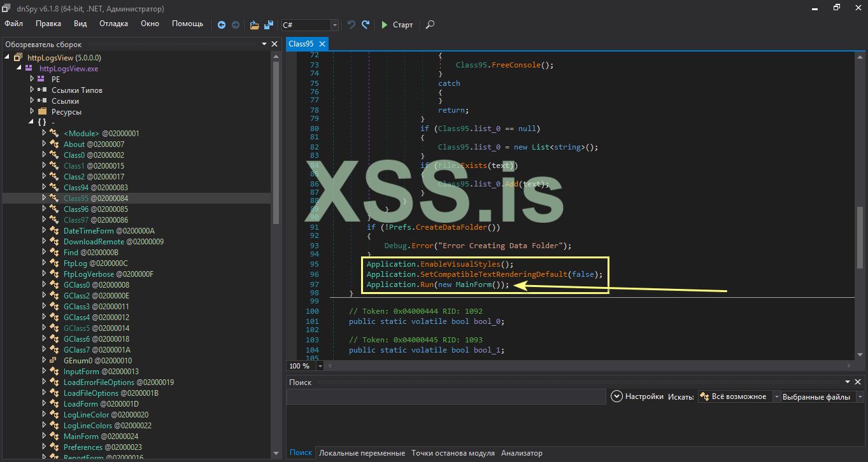
Task: Switch to the Анализатор tab
Action: tap(522, 453)
